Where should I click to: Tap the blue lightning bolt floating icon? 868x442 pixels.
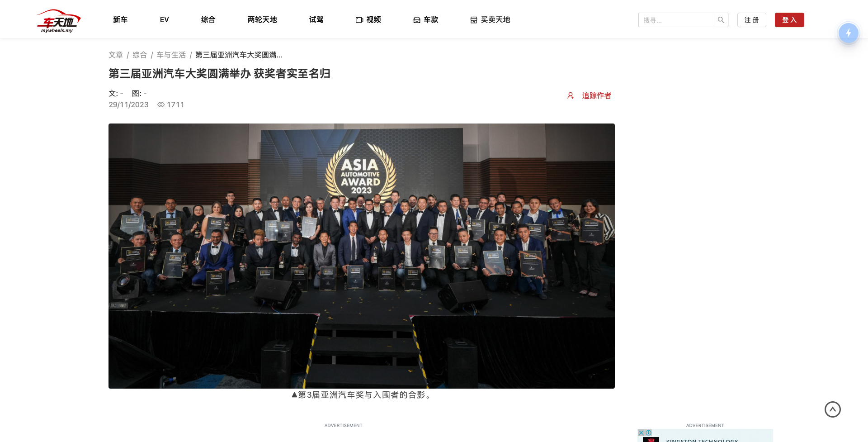pyautogui.click(x=848, y=33)
